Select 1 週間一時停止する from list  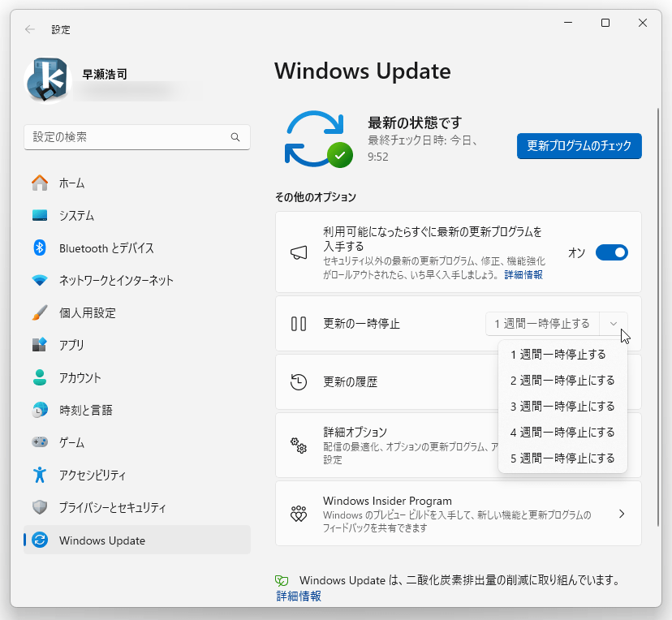(562, 355)
